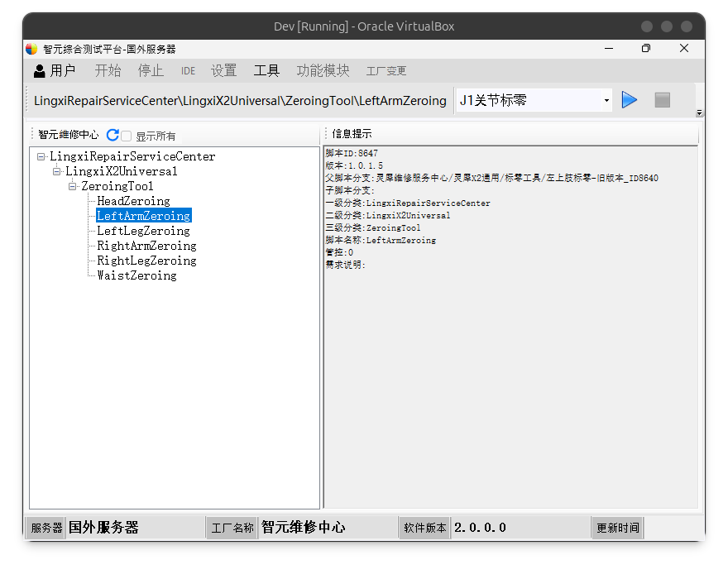
Task: Select LeftLegZeroing in the tree
Action: [x=143, y=231]
